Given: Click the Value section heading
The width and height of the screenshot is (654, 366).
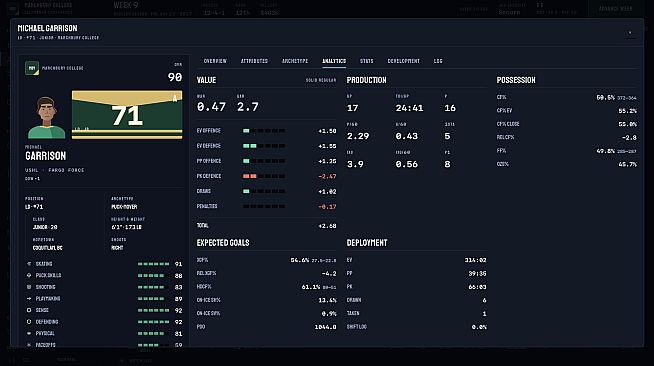Looking at the screenshot, I should point(206,80).
